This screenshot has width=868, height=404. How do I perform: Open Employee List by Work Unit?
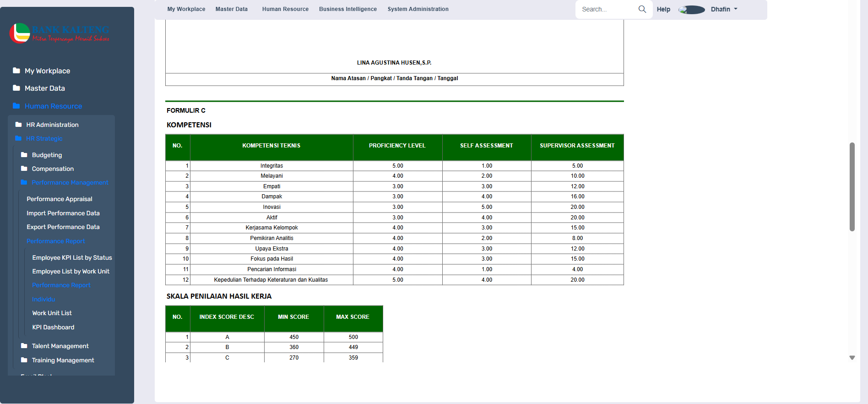(71, 271)
